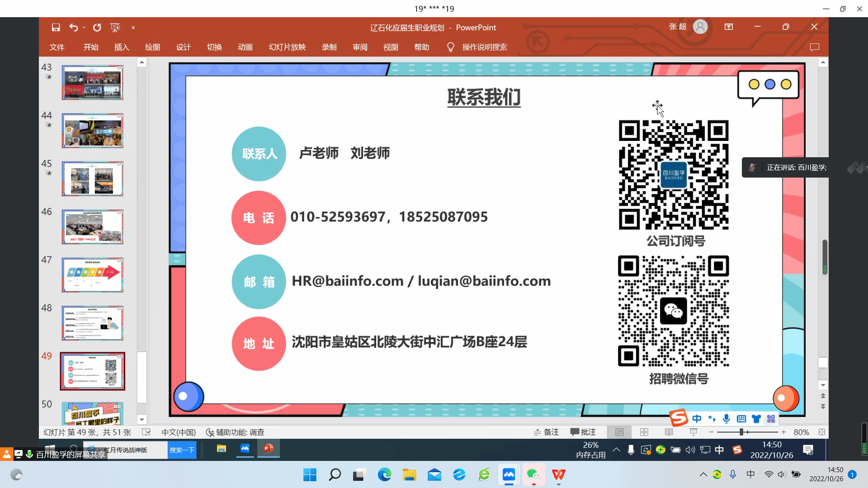Click the HR@baiinfo.com email text
The width and height of the screenshot is (868, 488).
pos(348,281)
